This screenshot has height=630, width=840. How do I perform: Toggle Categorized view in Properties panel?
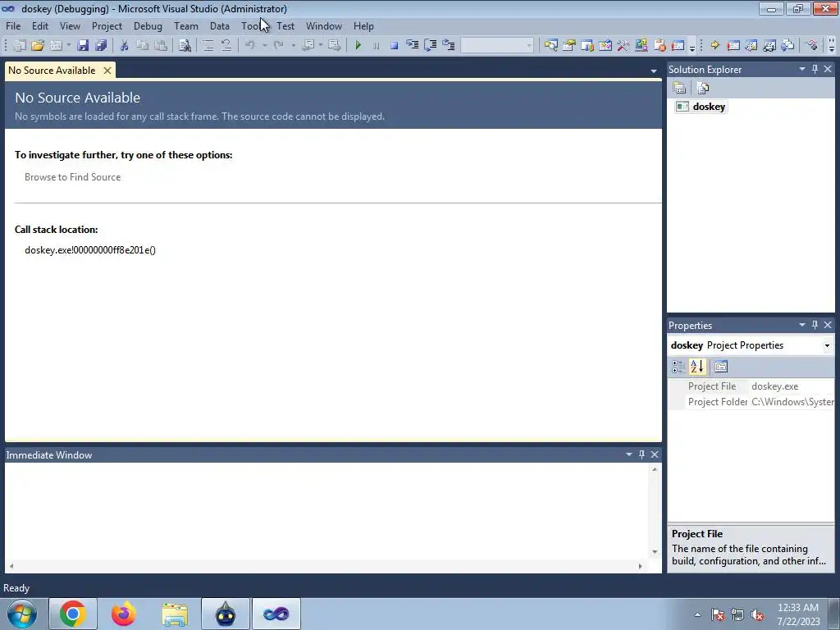pyautogui.click(x=678, y=367)
